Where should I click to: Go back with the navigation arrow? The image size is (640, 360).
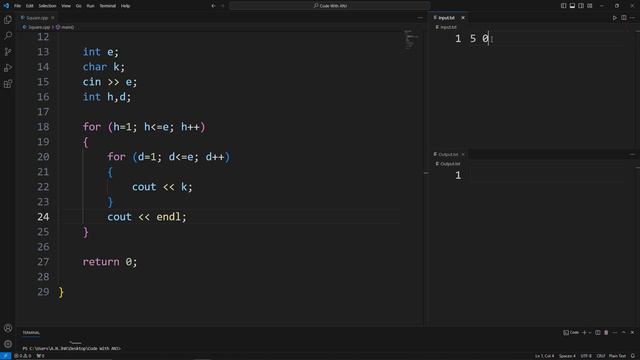tap(213, 6)
